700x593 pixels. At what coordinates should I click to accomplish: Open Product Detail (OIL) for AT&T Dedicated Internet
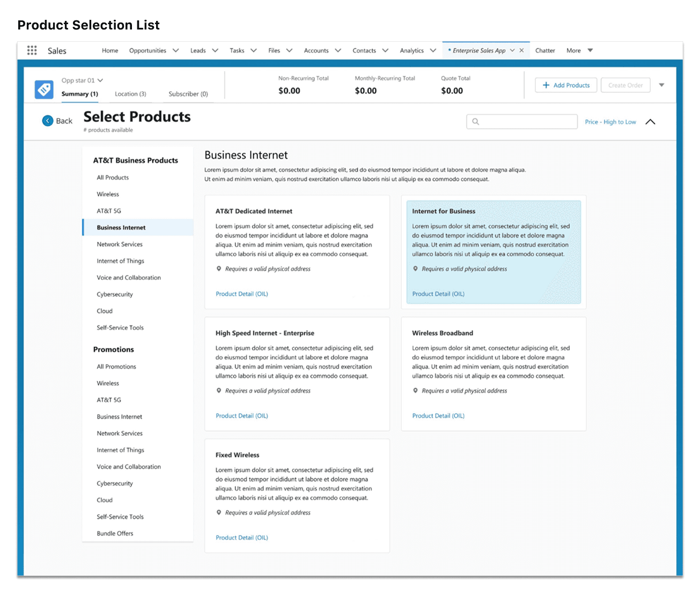[x=242, y=294]
